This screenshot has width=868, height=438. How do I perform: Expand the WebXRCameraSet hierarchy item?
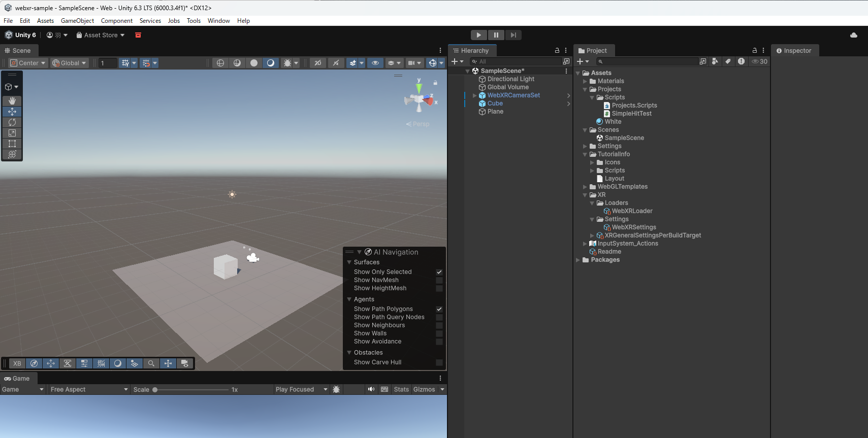pos(475,95)
